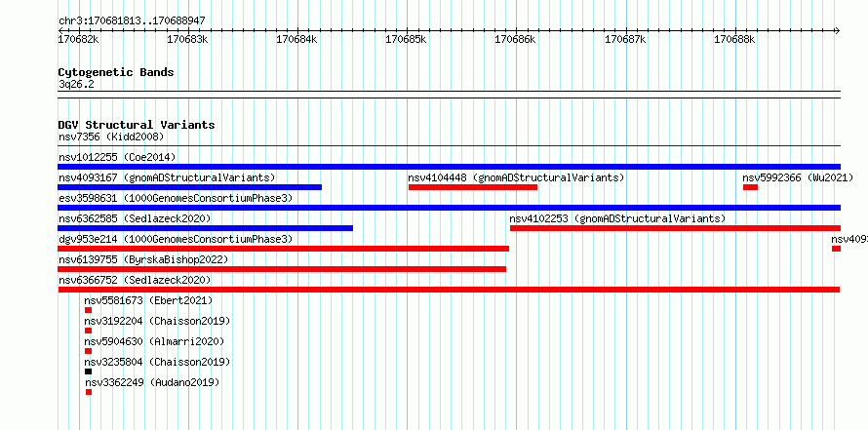
Task: Click black square glyph under nsv3235804
Action: coord(88,371)
